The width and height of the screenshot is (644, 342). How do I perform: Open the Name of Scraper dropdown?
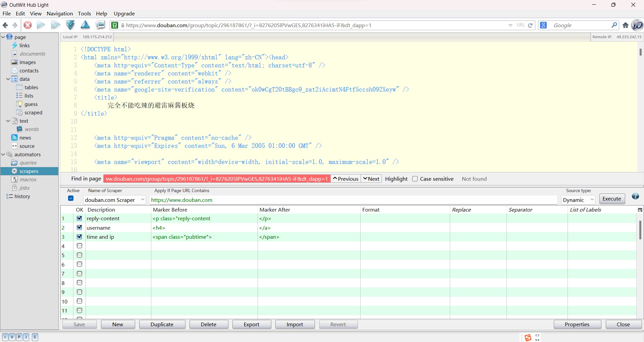point(143,199)
